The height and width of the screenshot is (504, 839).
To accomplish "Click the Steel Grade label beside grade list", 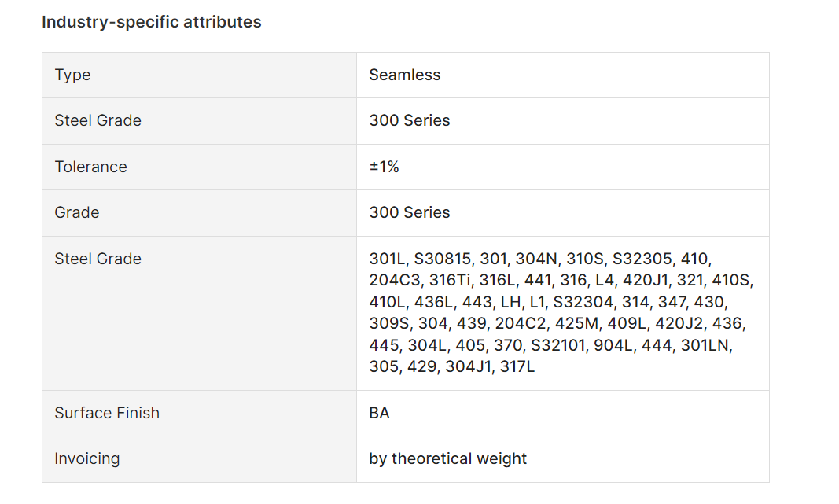I will click(x=98, y=259).
